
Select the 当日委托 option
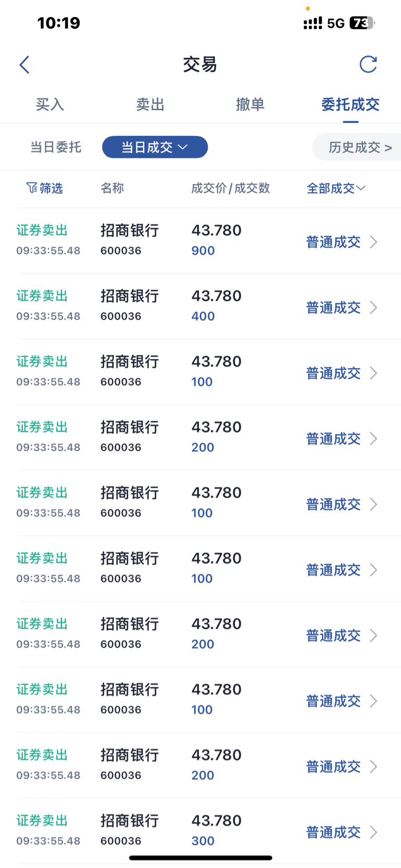[x=56, y=147]
